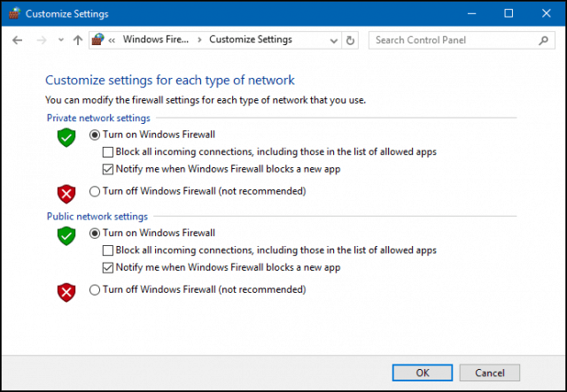Click the Private network settings heading
This screenshot has width=567, height=392.
(x=98, y=119)
